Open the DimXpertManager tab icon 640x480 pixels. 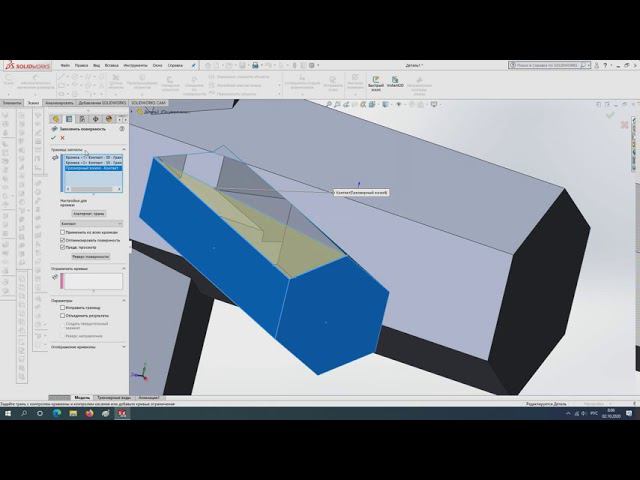click(x=96, y=119)
